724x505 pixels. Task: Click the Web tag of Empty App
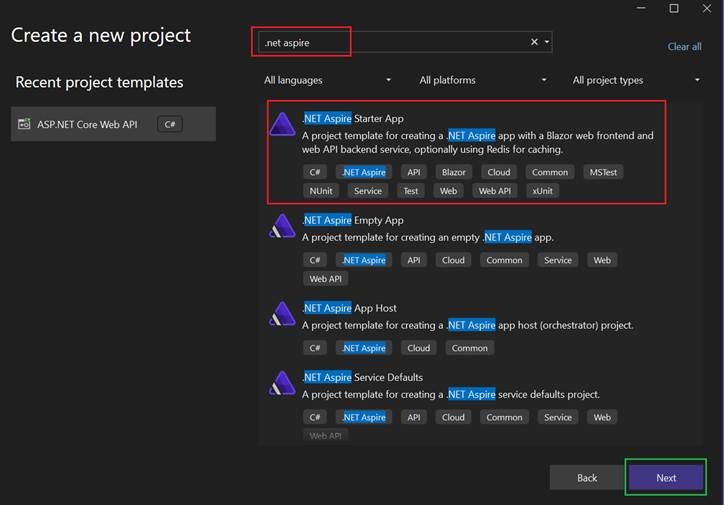coord(602,260)
